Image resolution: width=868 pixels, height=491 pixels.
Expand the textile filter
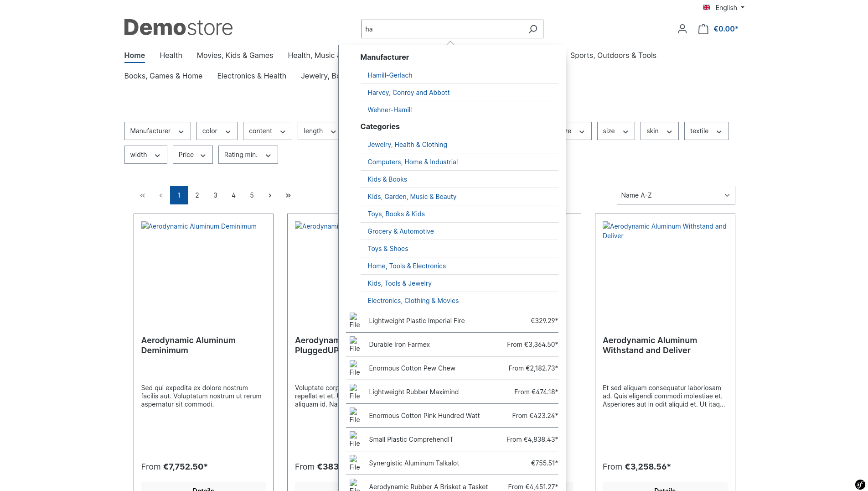[706, 131]
